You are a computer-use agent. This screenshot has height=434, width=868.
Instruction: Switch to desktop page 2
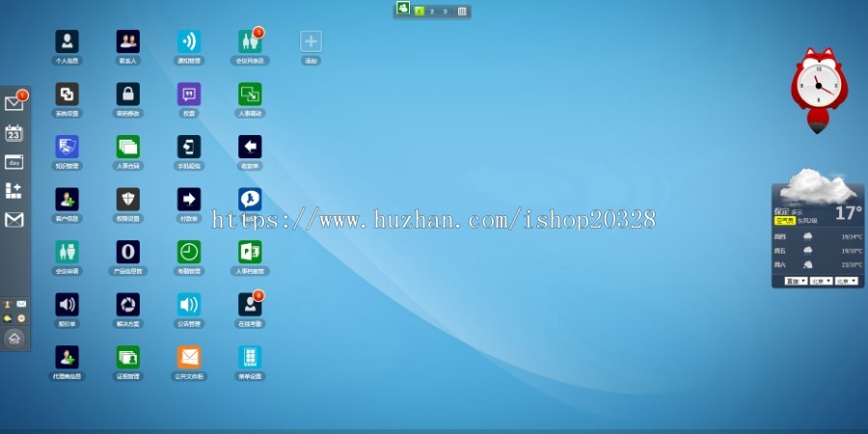[x=432, y=11]
